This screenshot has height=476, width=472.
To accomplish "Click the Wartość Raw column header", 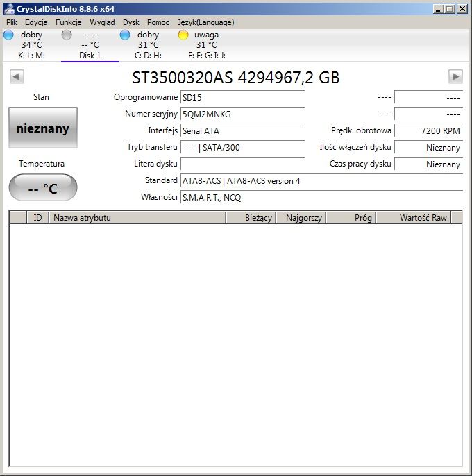I will (x=414, y=218).
